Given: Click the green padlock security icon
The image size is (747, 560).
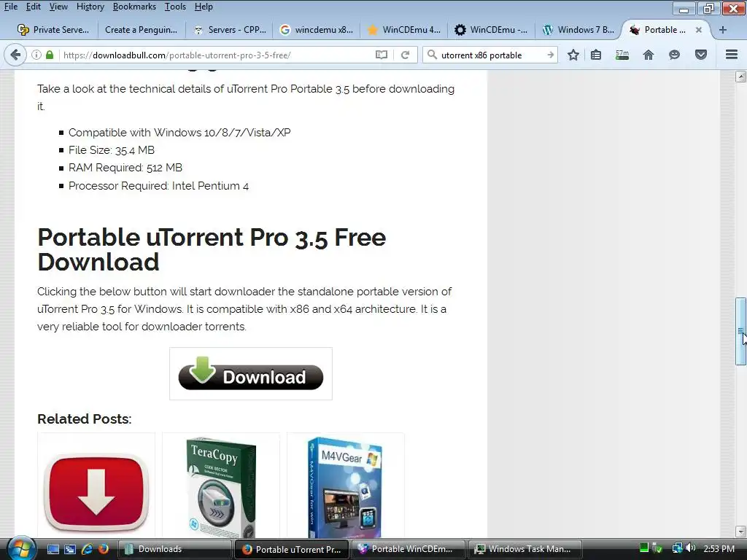Looking at the screenshot, I should pyautogui.click(x=50, y=55).
